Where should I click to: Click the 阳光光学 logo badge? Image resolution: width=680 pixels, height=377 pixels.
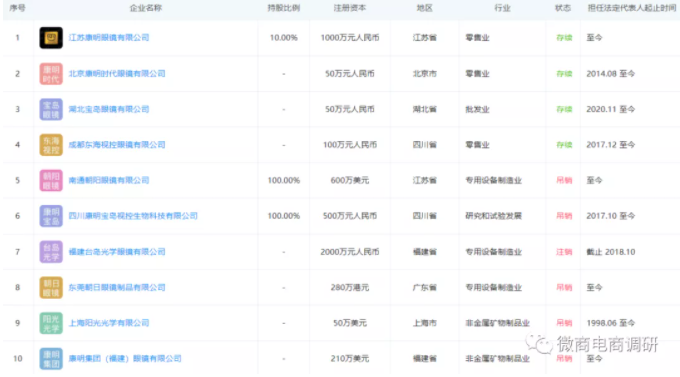tap(51, 323)
